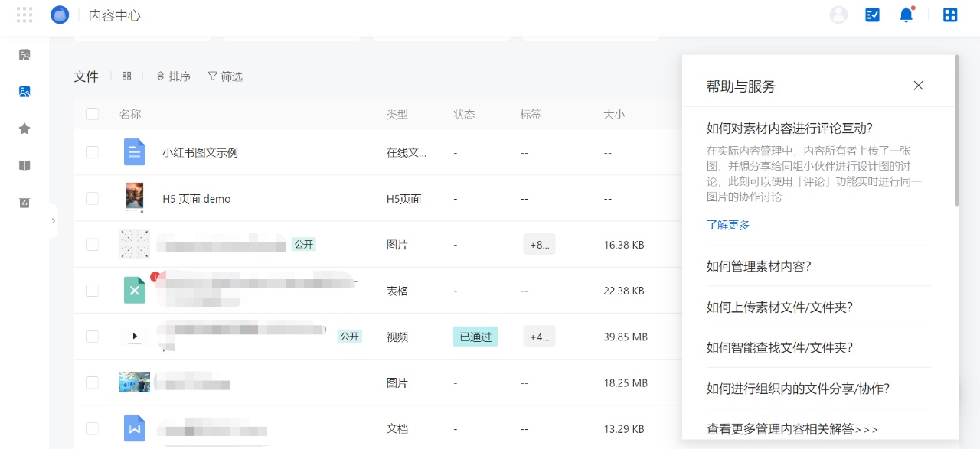
Task: Click the 了解更多 link
Action: [x=728, y=225]
